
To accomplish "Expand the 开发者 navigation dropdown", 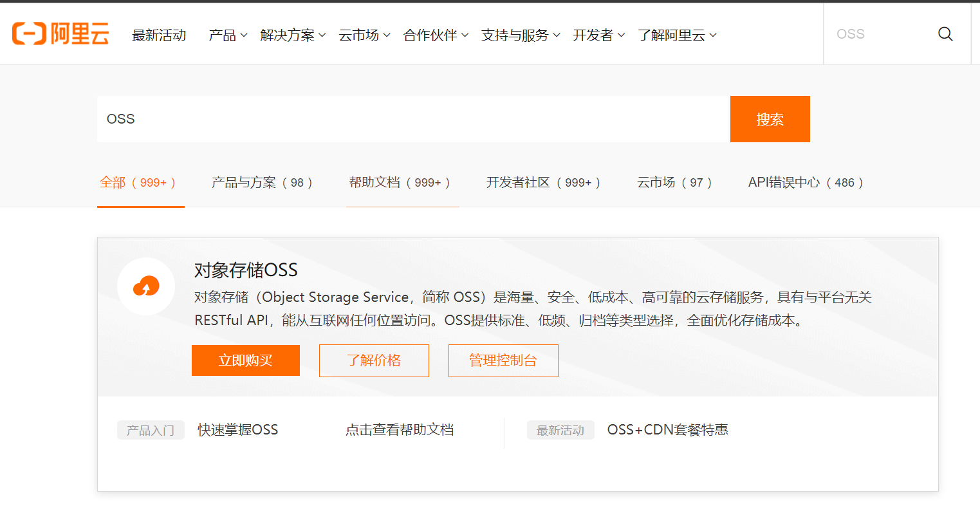I will [599, 35].
